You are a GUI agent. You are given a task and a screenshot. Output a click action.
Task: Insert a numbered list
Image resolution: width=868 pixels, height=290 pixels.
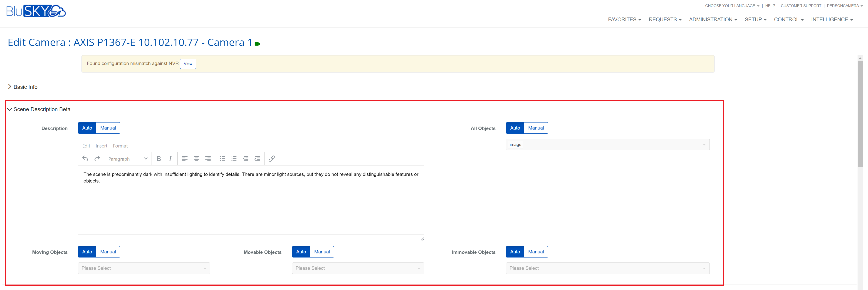point(234,158)
